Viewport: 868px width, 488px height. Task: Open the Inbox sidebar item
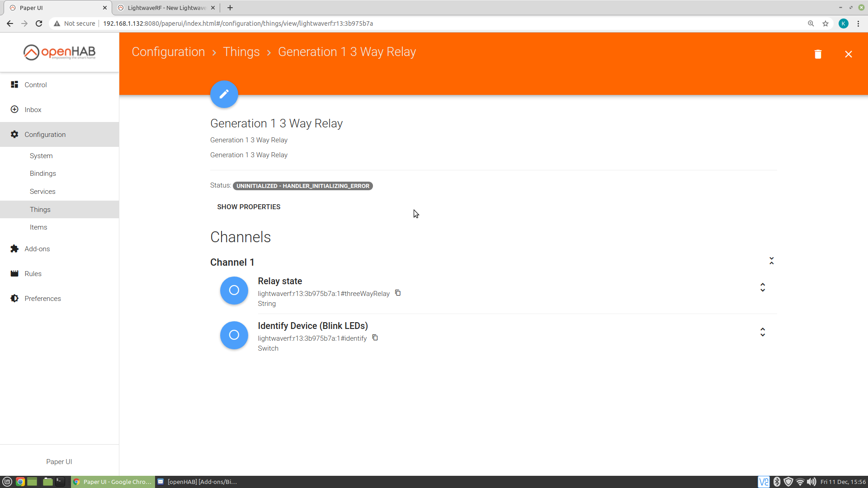click(33, 110)
